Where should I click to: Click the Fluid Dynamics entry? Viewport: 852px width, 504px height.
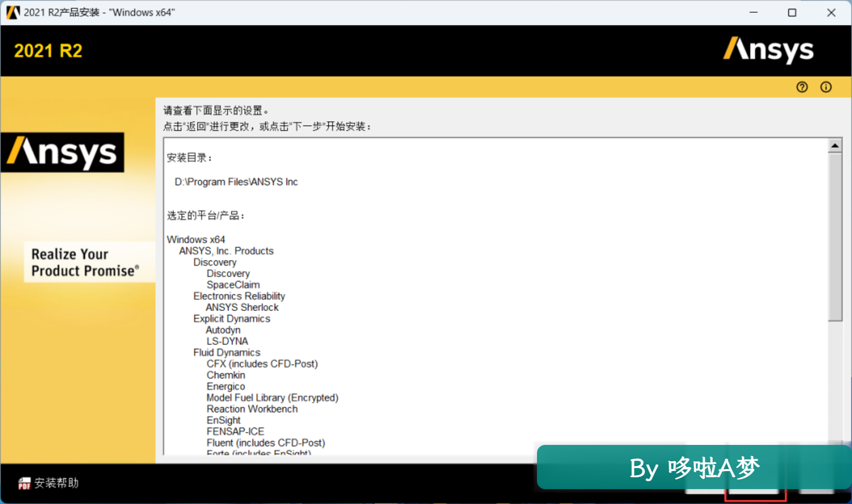point(227,352)
